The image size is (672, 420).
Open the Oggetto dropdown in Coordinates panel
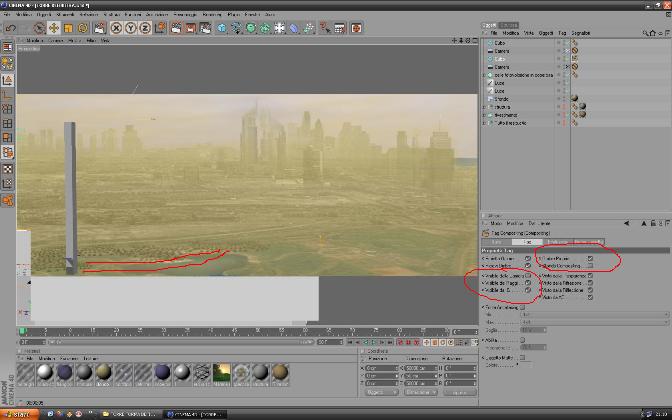click(x=381, y=392)
